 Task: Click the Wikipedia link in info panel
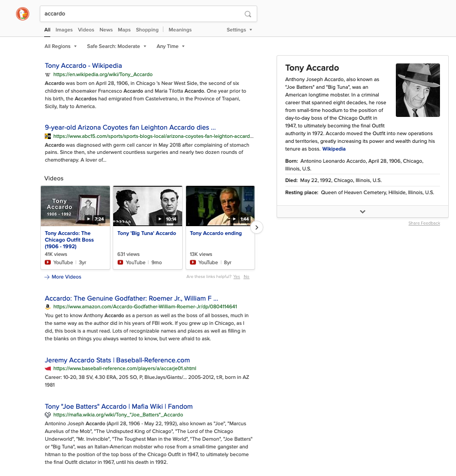click(x=334, y=149)
